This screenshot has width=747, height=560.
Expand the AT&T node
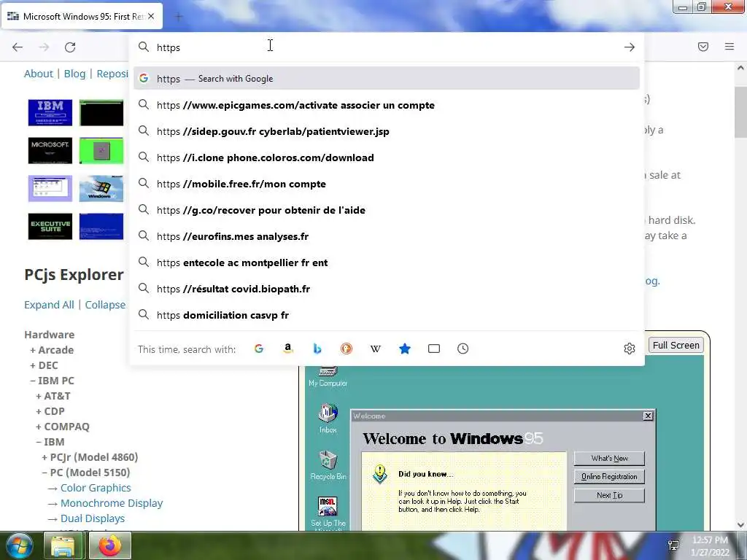53,396
